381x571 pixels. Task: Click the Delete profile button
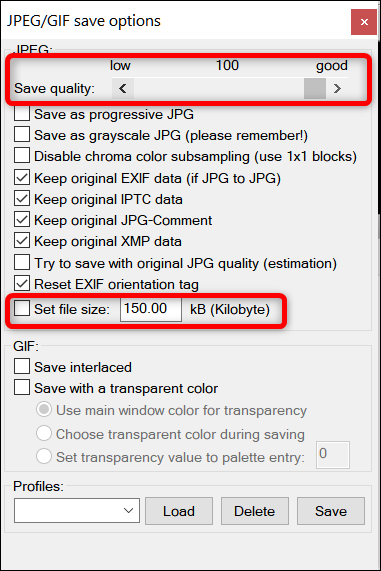[x=255, y=511]
